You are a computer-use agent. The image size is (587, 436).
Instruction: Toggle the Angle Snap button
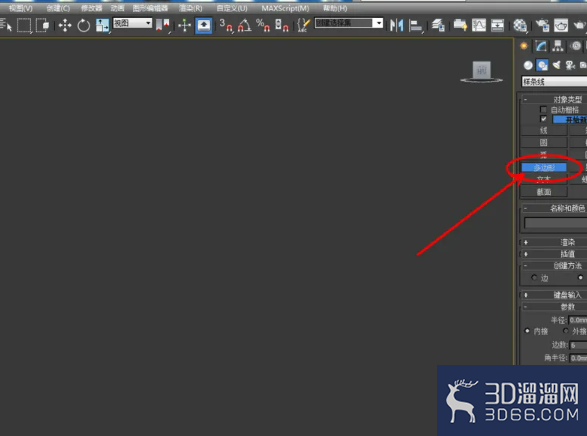(x=244, y=25)
